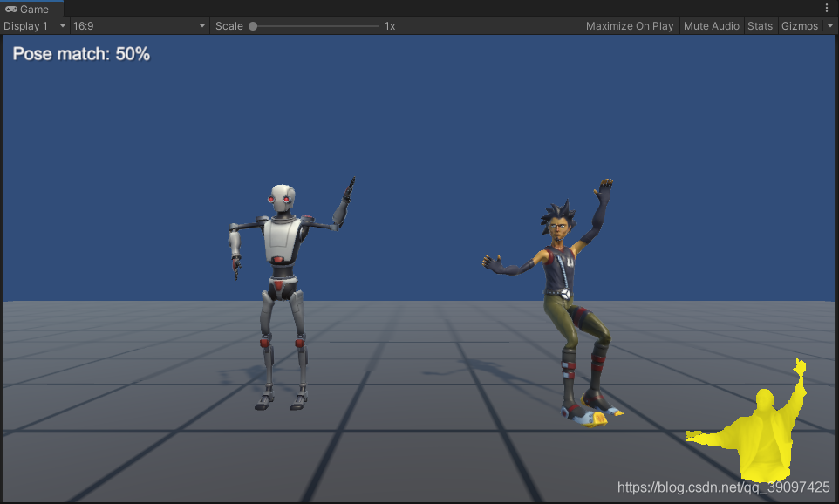Click the aspect ratio dropdown arrow icon
Image resolution: width=839 pixels, height=504 pixels.
pos(201,25)
